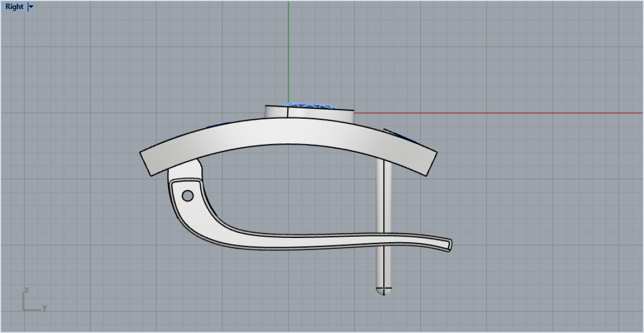644x333 pixels.
Task: Click the y label on world axes icon
Action: pos(45,307)
